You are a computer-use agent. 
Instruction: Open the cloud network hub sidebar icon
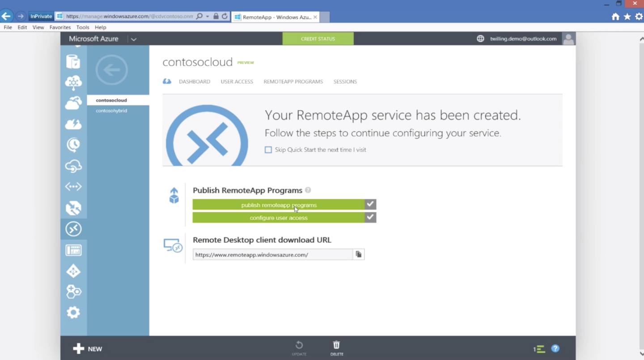[x=73, y=83]
